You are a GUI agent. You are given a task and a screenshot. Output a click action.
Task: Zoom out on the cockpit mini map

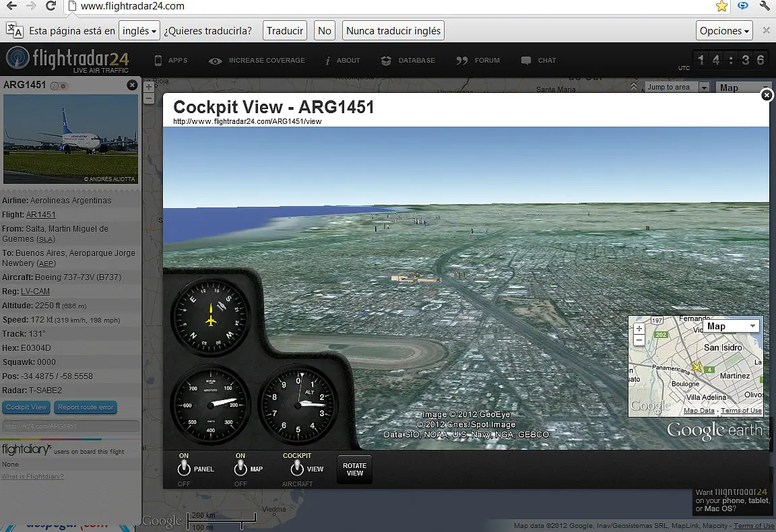click(x=639, y=340)
